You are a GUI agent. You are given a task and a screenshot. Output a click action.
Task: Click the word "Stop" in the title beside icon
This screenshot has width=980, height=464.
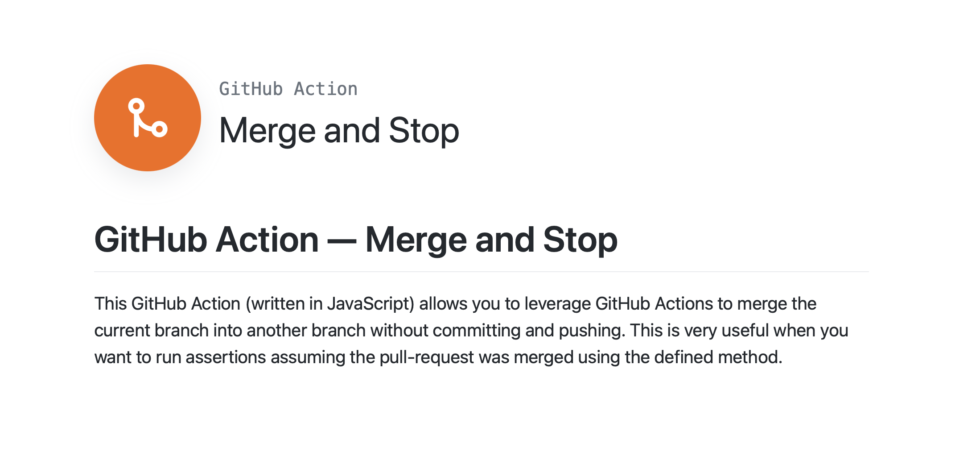pyautogui.click(x=424, y=130)
